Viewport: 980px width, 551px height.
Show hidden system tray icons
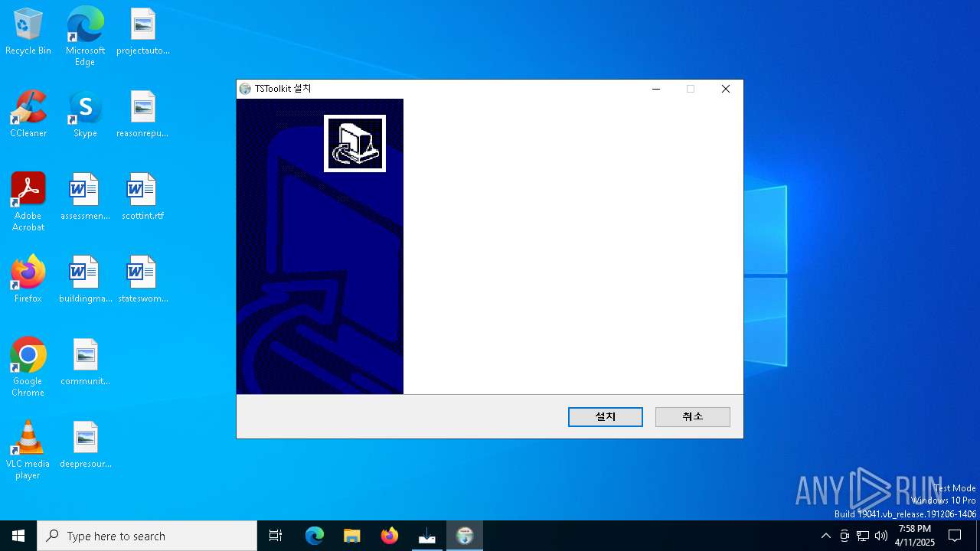click(825, 536)
